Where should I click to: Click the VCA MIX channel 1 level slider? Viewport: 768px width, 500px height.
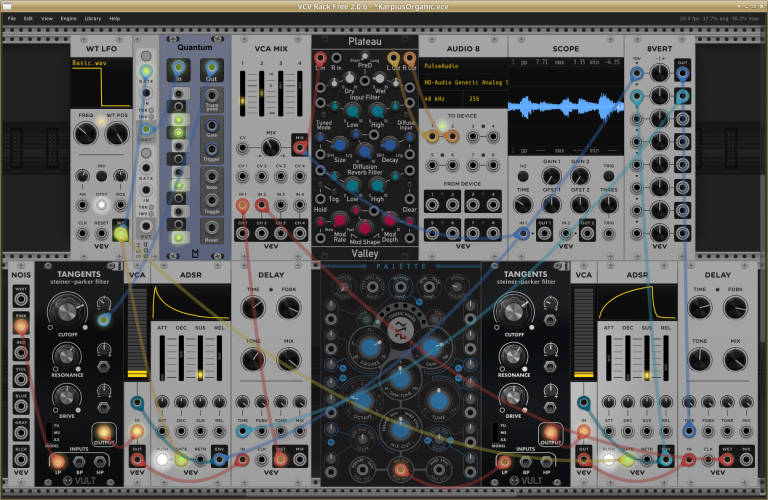242,94
